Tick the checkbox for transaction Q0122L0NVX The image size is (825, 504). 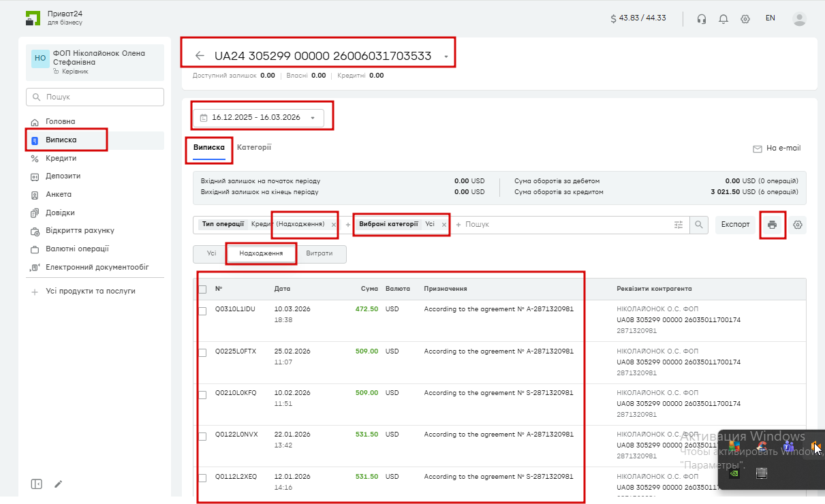202,437
